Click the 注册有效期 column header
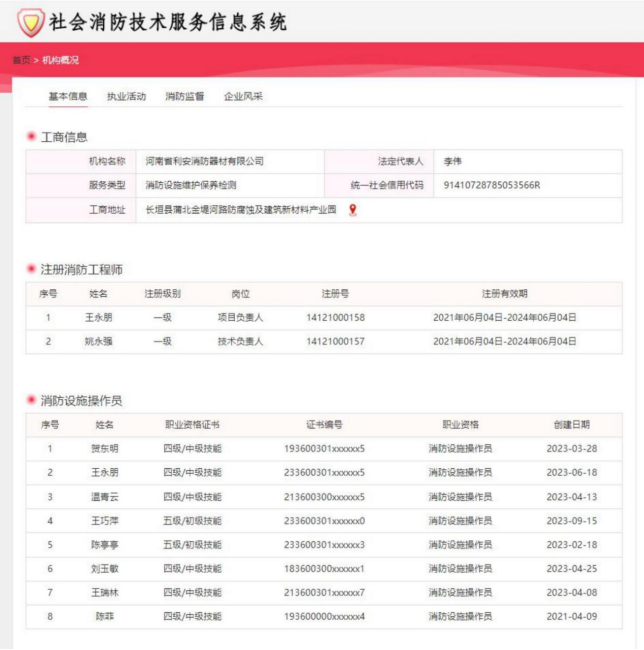 coord(504,294)
